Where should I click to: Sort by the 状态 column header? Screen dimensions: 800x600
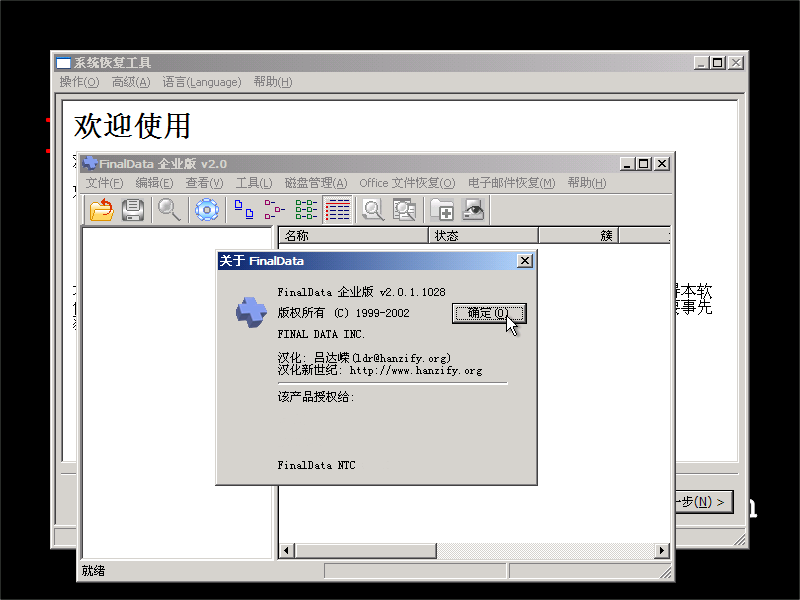point(484,235)
